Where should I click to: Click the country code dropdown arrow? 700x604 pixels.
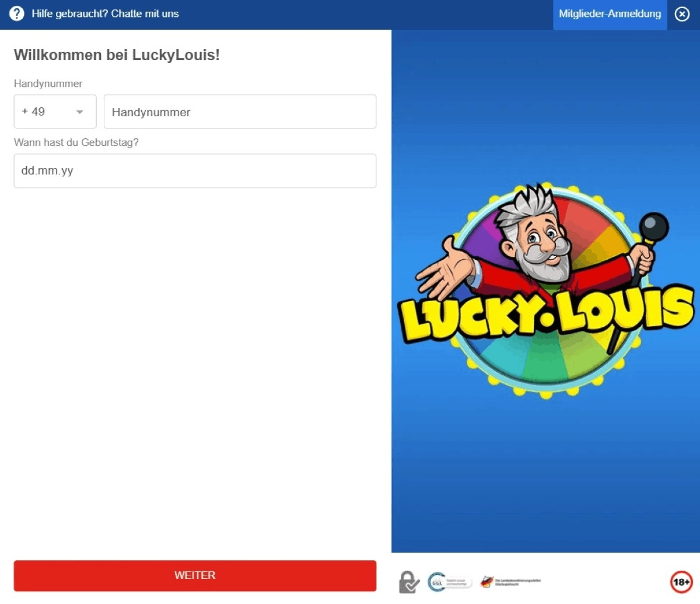[x=80, y=112]
